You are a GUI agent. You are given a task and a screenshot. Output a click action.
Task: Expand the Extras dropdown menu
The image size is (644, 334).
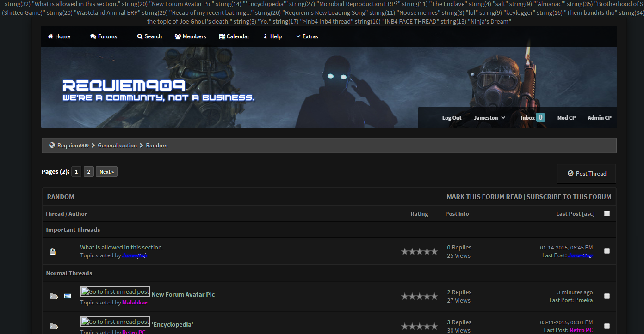point(307,36)
